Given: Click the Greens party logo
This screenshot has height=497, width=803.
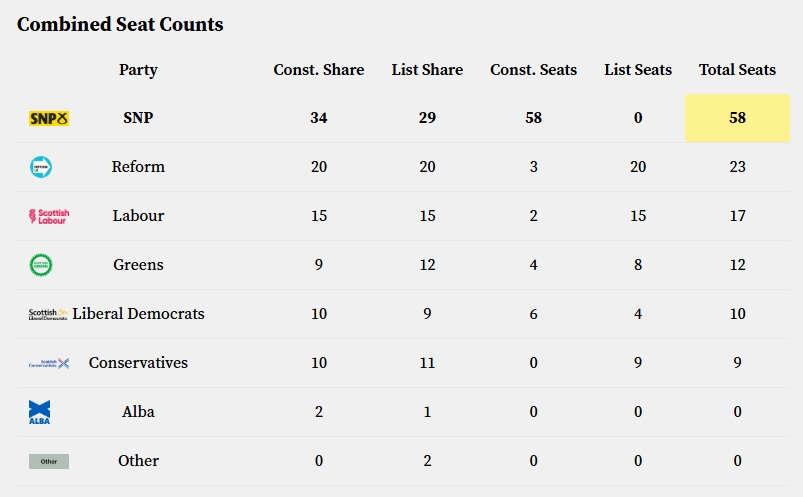Looking at the screenshot, I should pos(41,265).
